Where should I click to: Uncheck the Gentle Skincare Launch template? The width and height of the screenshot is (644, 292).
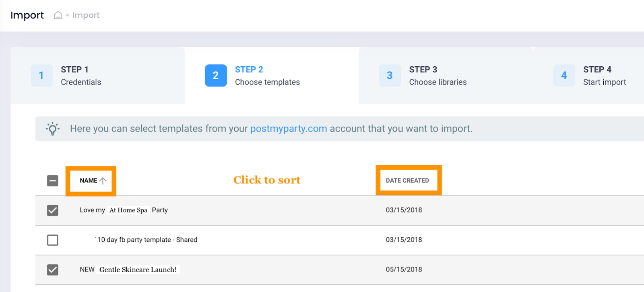53,269
